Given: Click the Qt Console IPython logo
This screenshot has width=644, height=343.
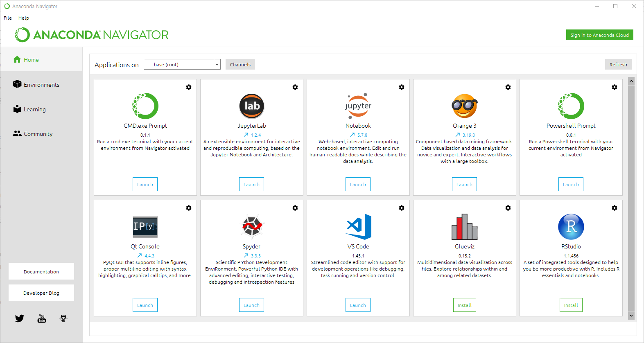Looking at the screenshot, I should [145, 227].
